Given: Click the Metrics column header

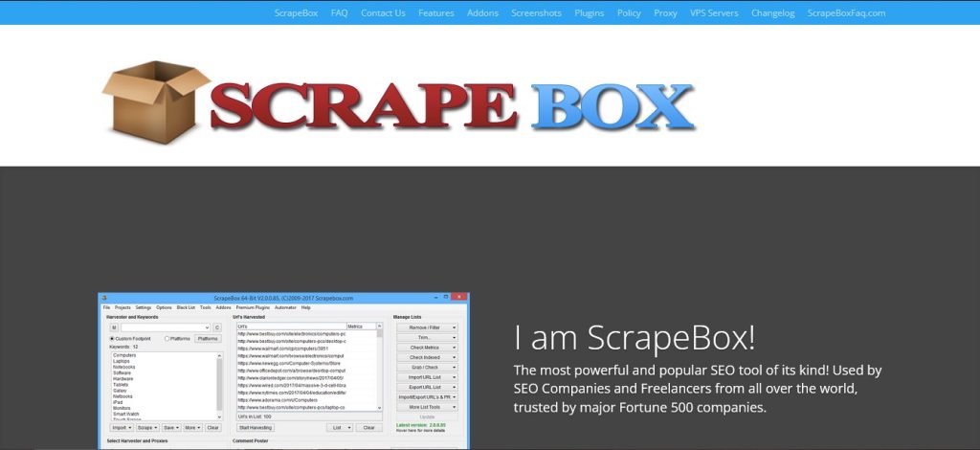Looking at the screenshot, I should (361, 326).
